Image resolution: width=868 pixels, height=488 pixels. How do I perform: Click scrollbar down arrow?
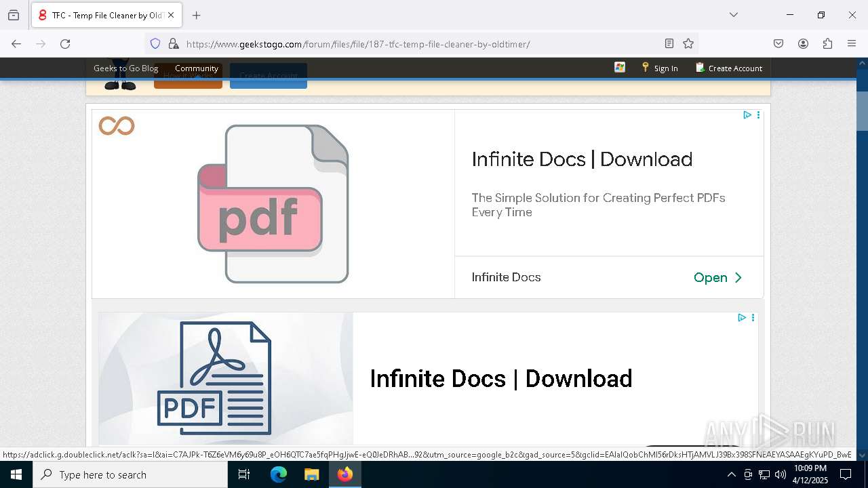[862, 455]
